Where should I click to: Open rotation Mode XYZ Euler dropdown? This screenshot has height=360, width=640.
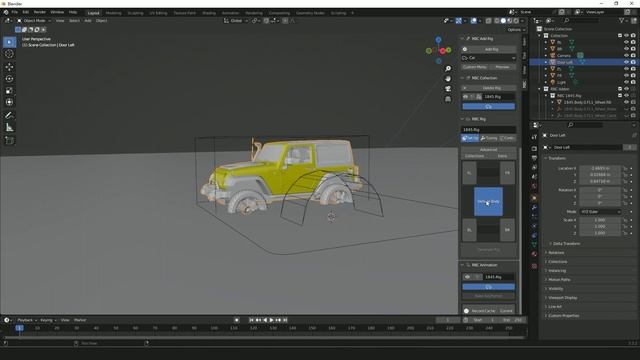pyautogui.click(x=600, y=212)
